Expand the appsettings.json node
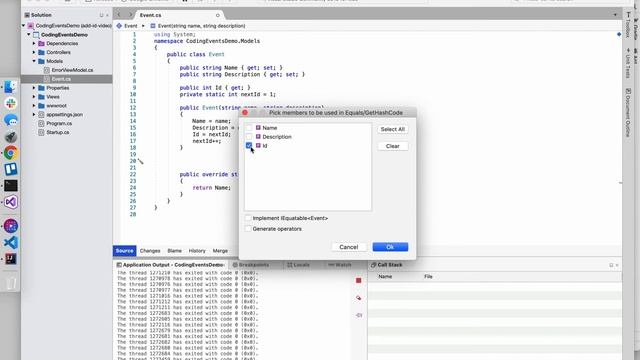This screenshot has width=640, height=360. 34,115
